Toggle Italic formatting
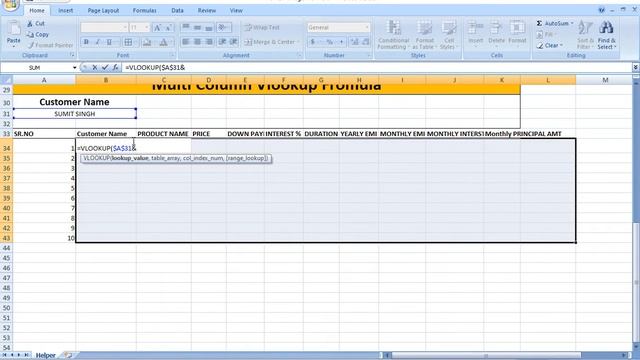Viewport: 640px width, 360px height. click(x=98, y=42)
